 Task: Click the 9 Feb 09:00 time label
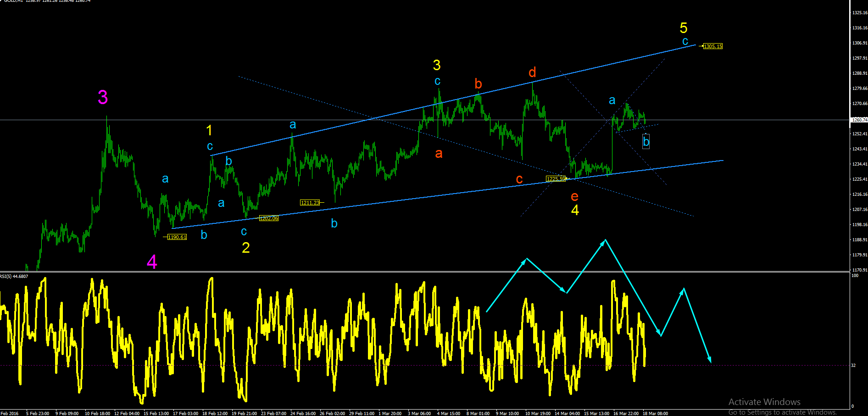67,414
